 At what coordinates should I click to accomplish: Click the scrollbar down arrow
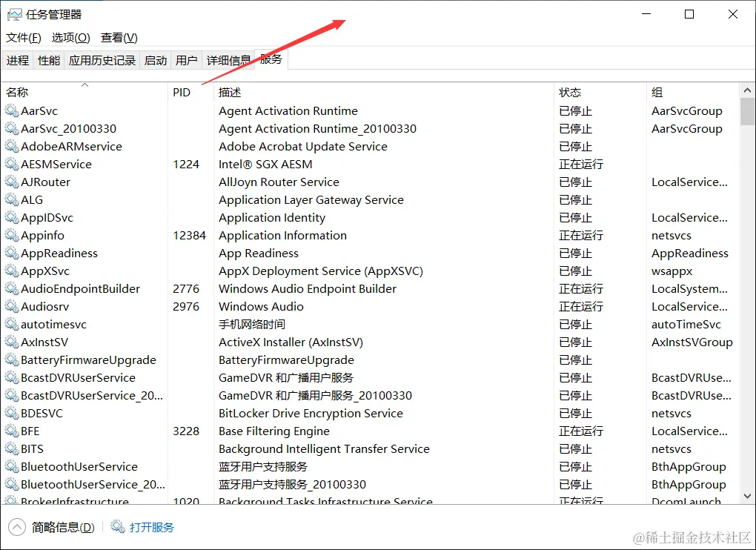(x=747, y=496)
